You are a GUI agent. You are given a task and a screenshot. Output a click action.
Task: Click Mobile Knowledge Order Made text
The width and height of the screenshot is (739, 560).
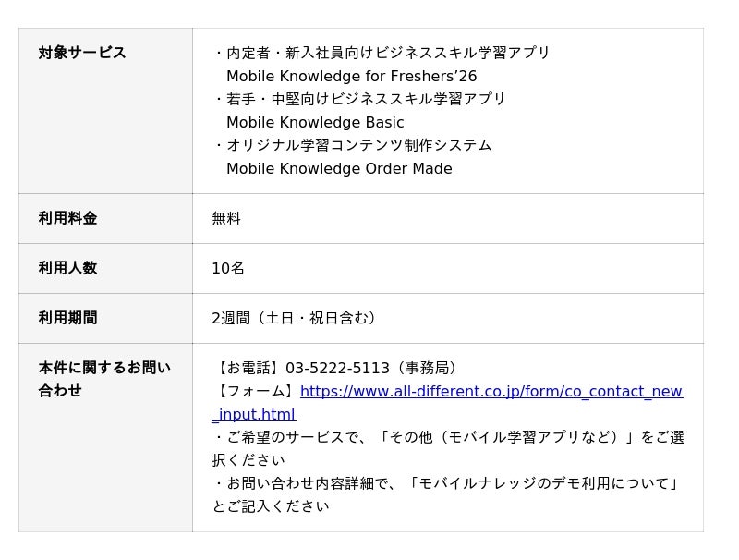(x=339, y=168)
